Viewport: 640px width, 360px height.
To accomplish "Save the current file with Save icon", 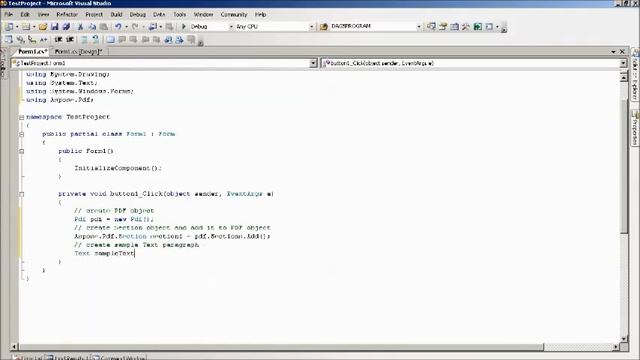I will (54, 27).
